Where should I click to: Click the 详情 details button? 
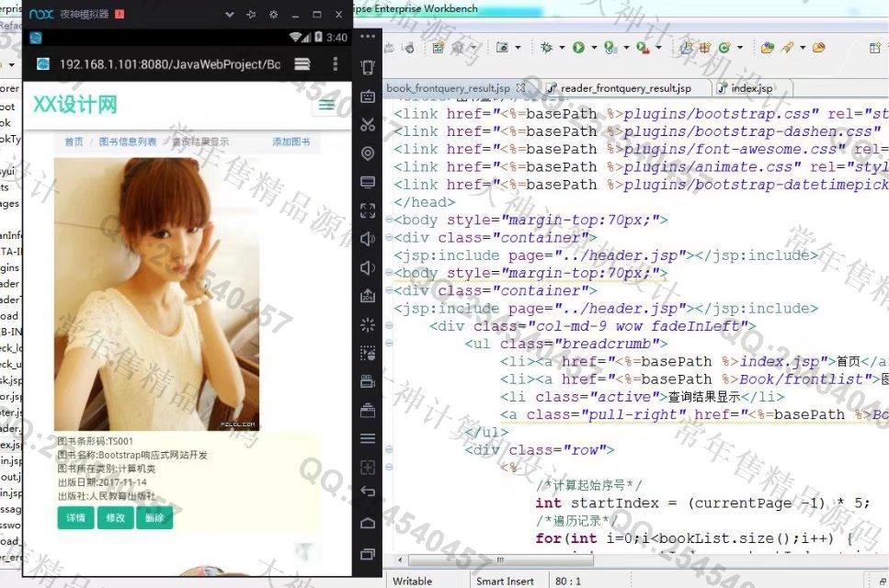[x=75, y=518]
